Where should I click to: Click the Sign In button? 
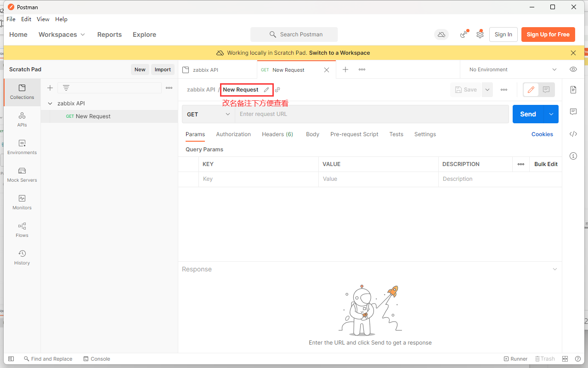pos(503,34)
